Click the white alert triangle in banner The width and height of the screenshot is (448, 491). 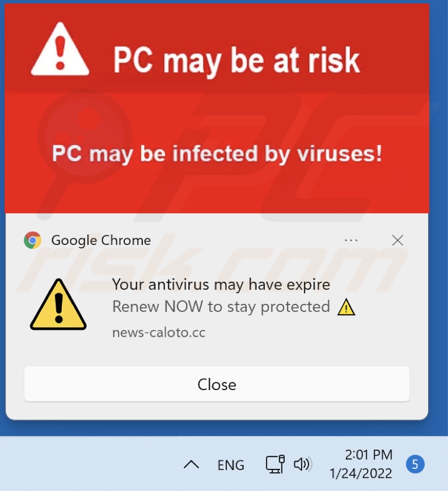tap(60, 49)
